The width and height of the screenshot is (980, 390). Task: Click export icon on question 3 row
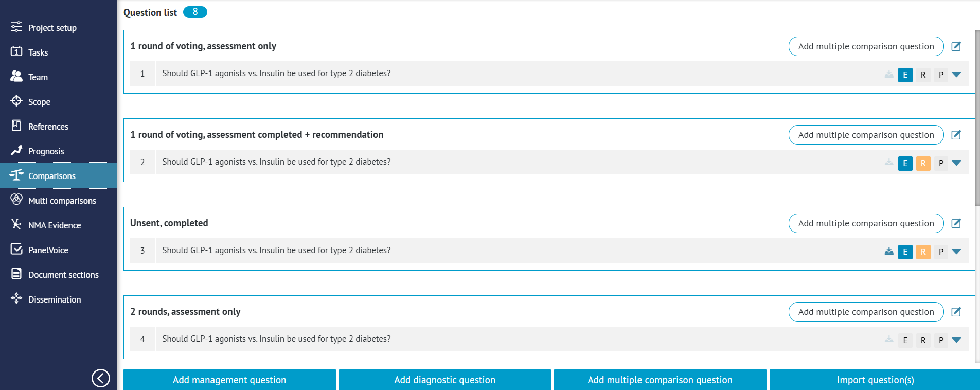point(889,251)
